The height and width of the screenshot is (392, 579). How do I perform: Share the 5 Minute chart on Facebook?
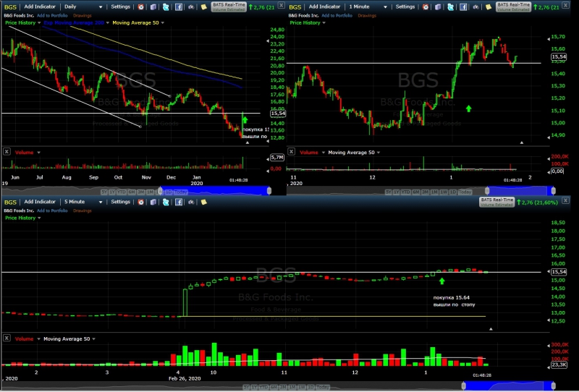click(178, 202)
